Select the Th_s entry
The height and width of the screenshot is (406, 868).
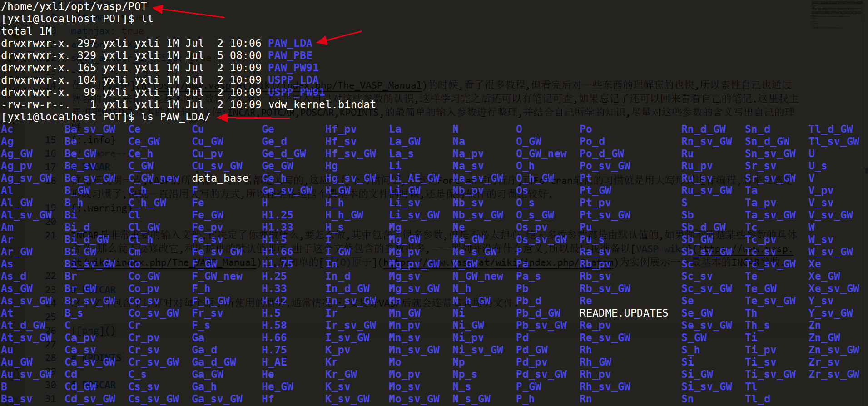pyautogui.click(x=758, y=325)
